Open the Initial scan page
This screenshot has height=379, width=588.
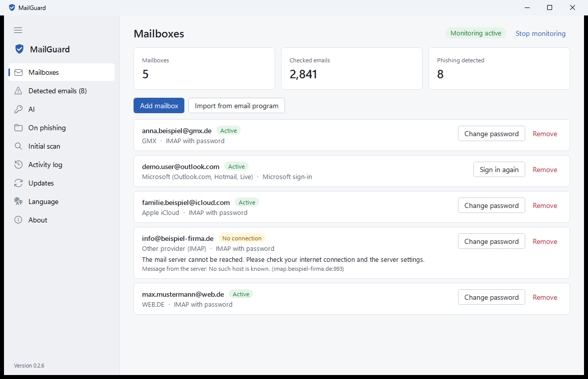tap(61, 146)
